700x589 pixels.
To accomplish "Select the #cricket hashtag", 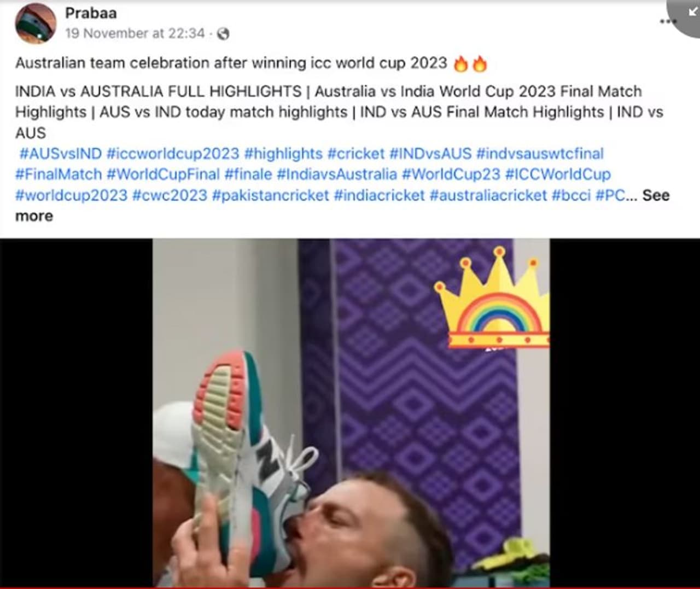I will pos(356,154).
